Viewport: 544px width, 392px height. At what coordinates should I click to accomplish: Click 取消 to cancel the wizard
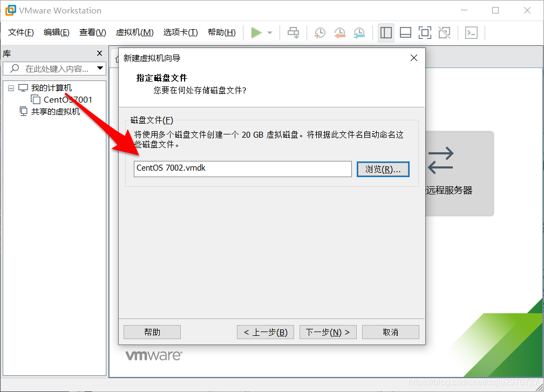(391, 332)
